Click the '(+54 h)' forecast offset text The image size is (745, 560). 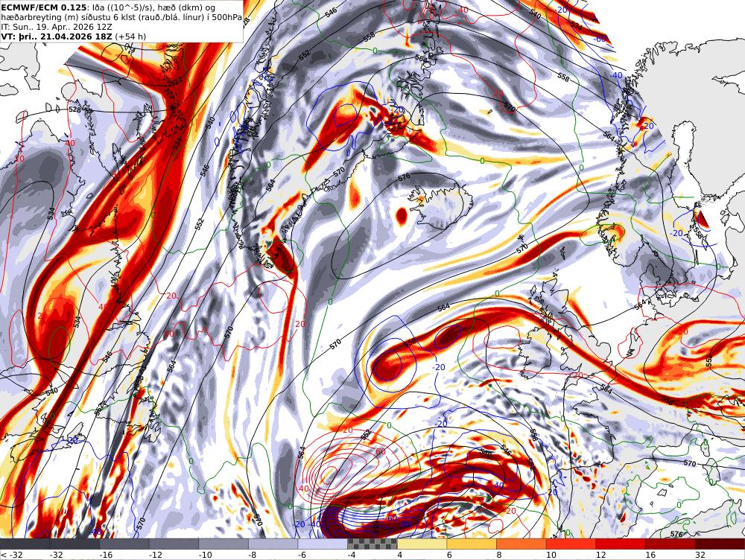[x=130, y=36]
